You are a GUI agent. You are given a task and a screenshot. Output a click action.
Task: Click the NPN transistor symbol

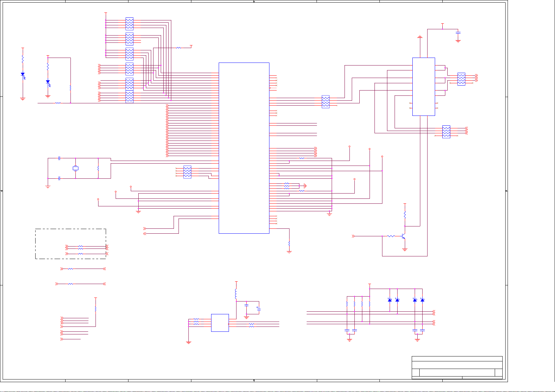(x=403, y=236)
